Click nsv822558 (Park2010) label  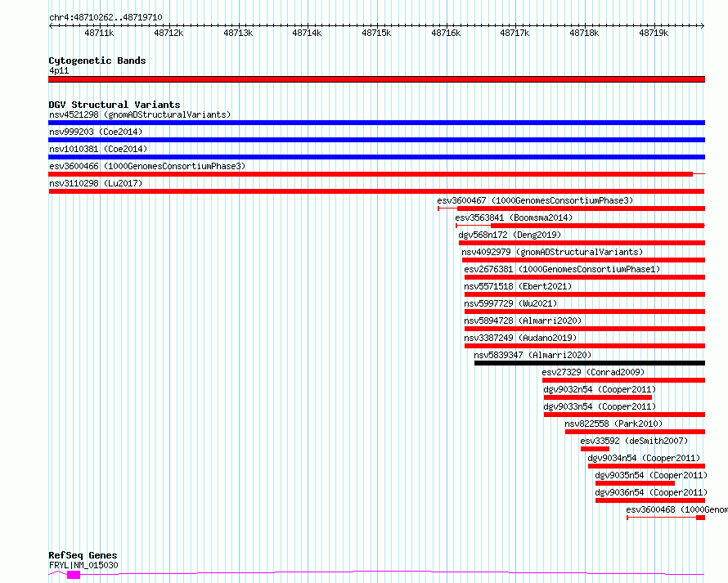pyautogui.click(x=613, y=424)
